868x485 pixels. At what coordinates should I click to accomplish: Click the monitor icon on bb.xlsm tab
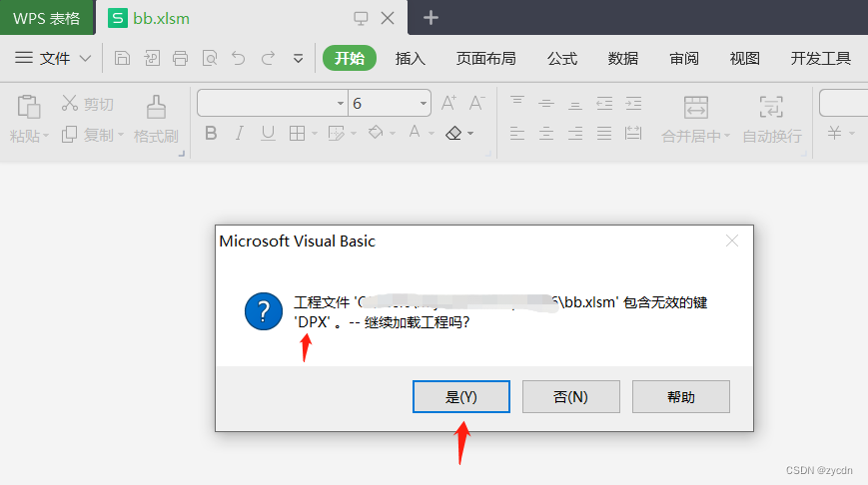pyautogui.click(x=361, y=18)
